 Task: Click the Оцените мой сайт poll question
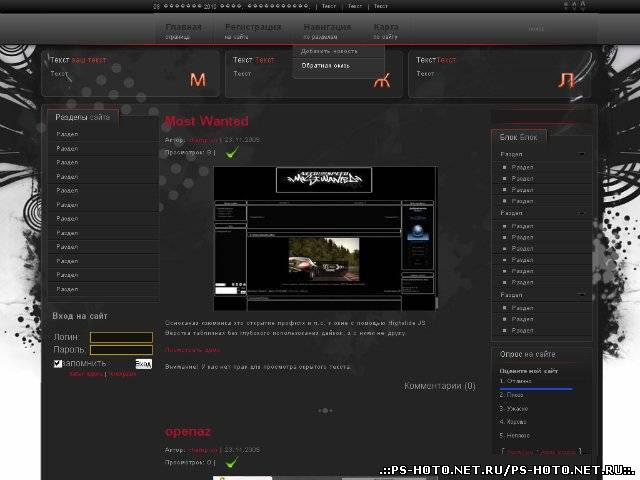[529, 371]
